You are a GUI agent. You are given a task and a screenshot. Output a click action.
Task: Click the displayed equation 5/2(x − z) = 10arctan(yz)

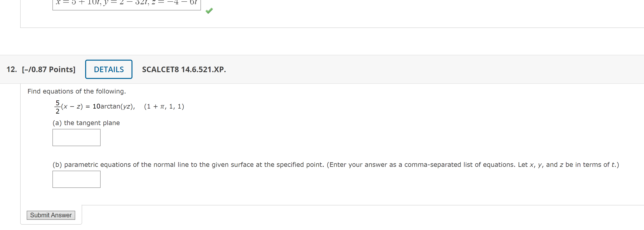95,106
